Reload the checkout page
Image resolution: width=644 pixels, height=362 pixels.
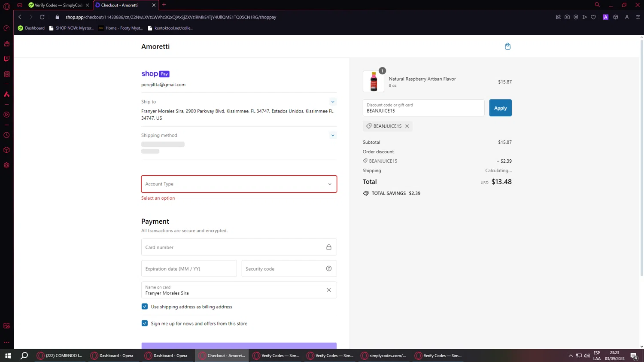click(42, 17)
